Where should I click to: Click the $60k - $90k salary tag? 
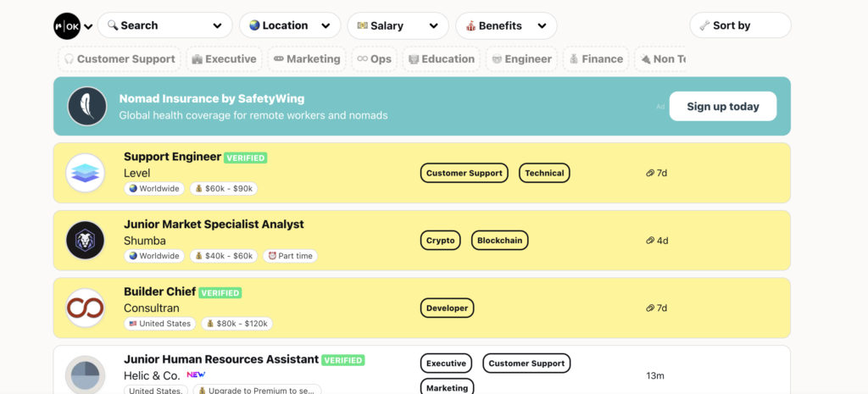(x=224, y=189)
